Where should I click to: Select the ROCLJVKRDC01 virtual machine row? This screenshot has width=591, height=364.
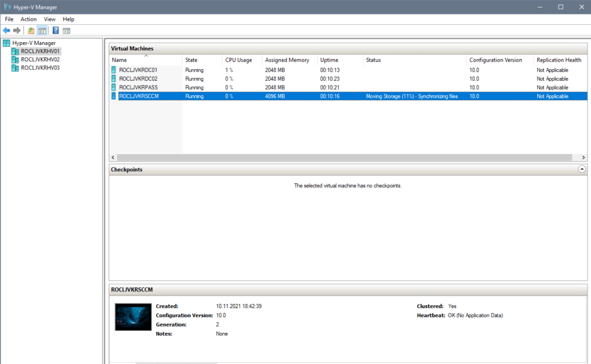click(x=348, y=70)
